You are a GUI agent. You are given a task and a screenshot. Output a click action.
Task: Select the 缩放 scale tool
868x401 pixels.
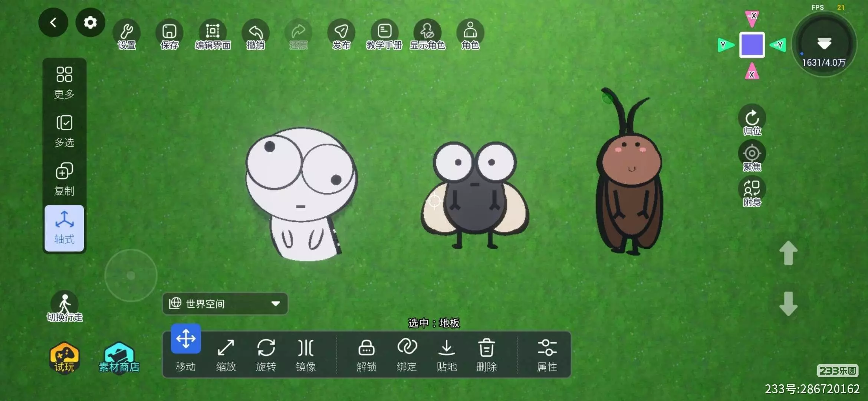click(226, 355)
